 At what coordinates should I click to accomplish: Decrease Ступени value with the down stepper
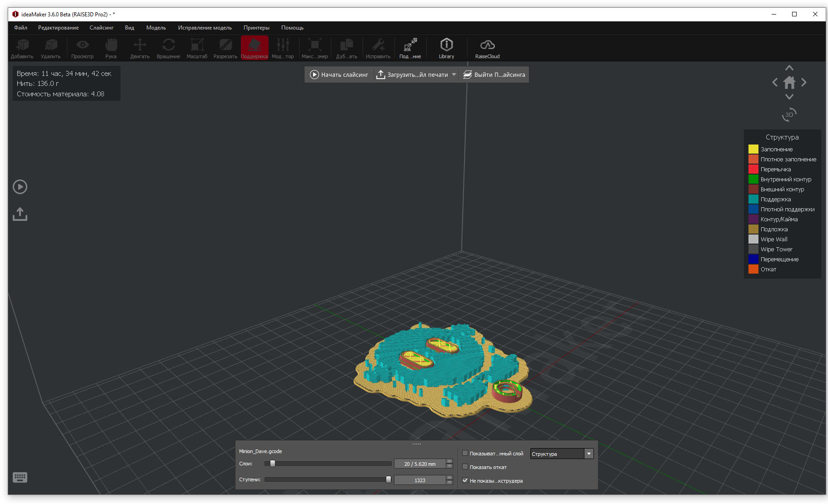(x=449, y=483)
